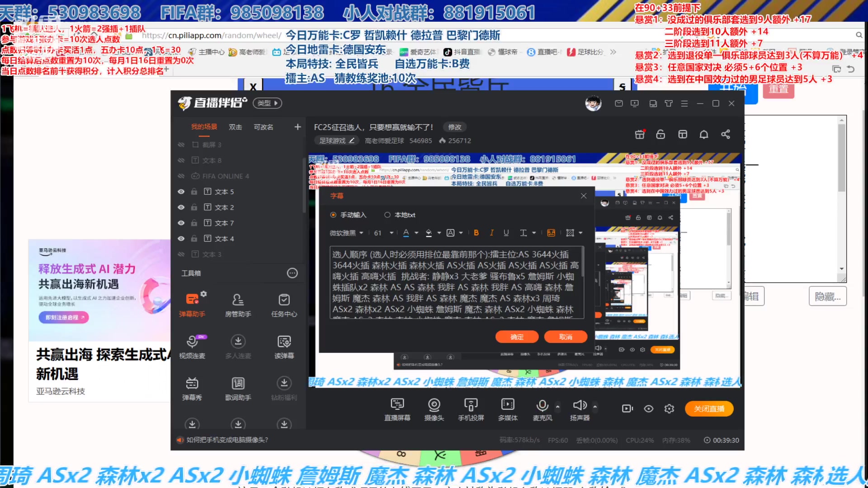Open the 类型 type selector
The height and width of the screenshot is (488, 868).
(x=267, y=103)
